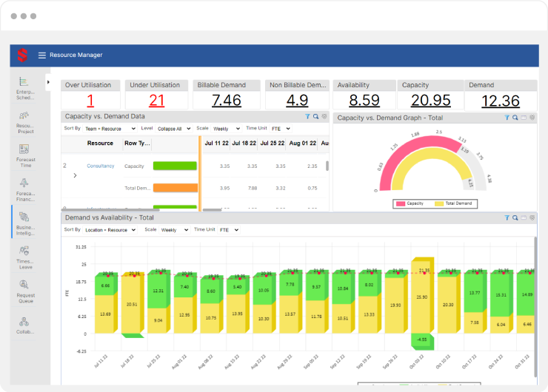Click the Billable Demand value 7.46
Image resolution: width=548 pixels, height=392 pixels.
pos(226,101)
